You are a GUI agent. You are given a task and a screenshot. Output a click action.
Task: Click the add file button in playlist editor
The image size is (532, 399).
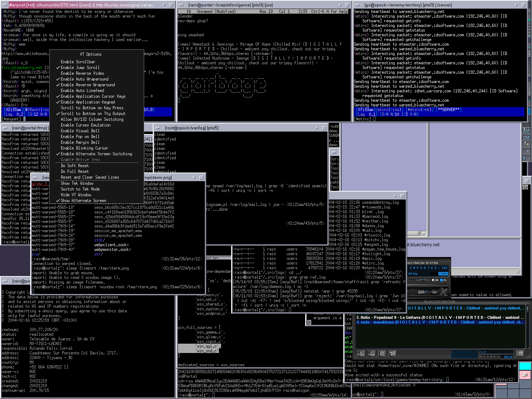pyautogui.click(x=361, y=354)
